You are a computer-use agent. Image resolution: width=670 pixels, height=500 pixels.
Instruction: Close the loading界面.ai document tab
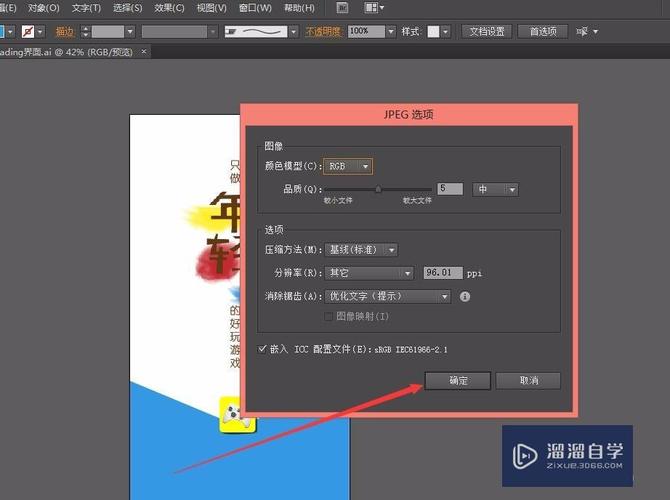144,52
